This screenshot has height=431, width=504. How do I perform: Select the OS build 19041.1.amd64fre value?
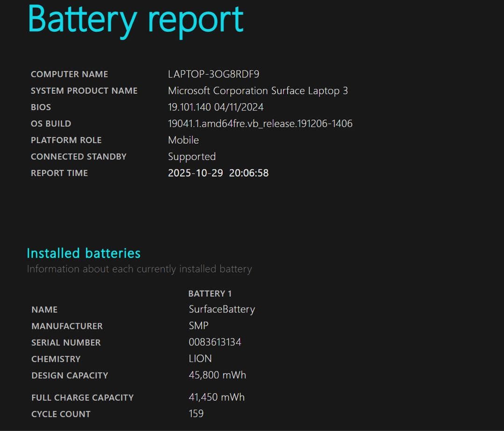(x=260, y=124)
